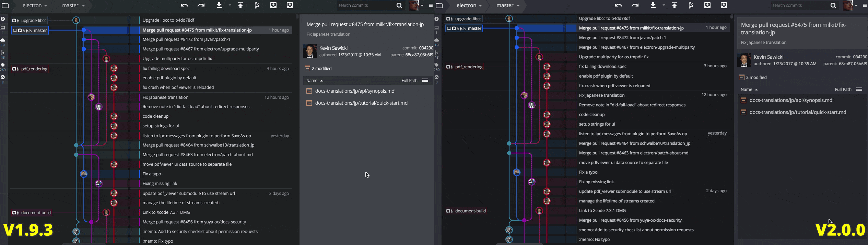The width and height of the screenshot is (868, 245).
Task: Select pdf_rendering branch label in V1.9.3
Action: click(x=30, y=69)
